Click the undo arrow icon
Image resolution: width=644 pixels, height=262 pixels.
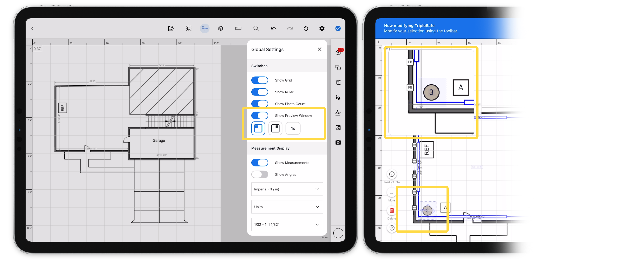[273, 29]
